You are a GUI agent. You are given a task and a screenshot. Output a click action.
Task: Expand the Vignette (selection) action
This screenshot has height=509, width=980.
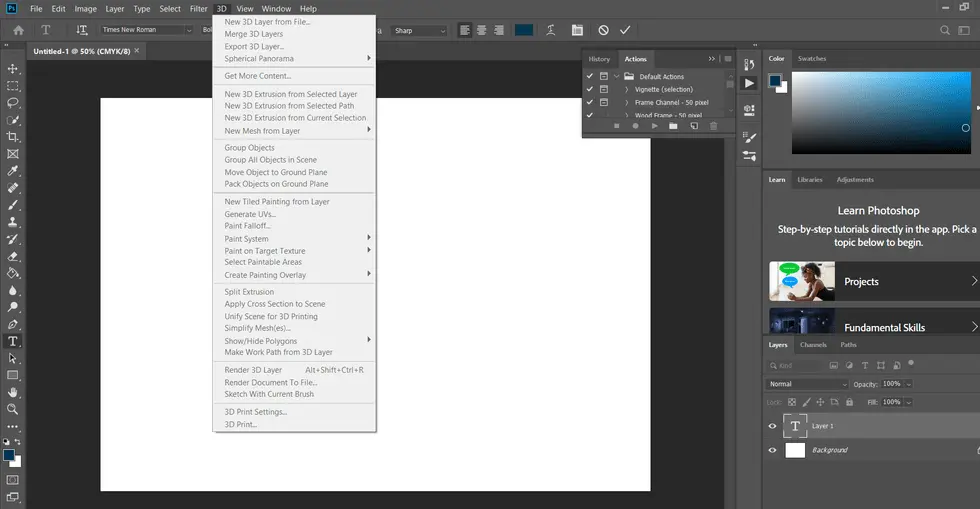click(626, 89)
